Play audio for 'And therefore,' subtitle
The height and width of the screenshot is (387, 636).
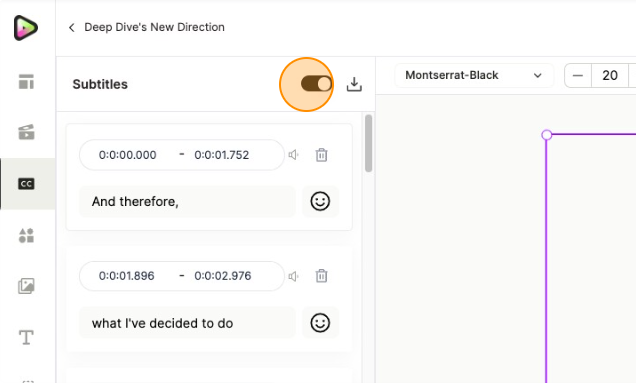293,155
